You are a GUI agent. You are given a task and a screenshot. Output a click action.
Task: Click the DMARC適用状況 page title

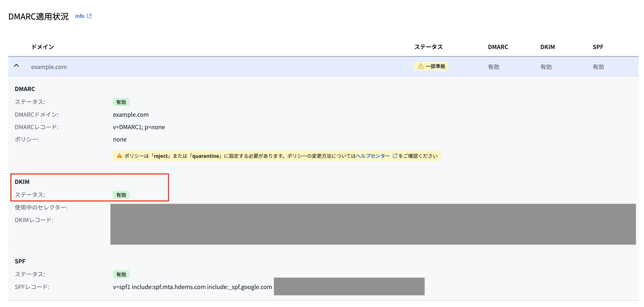[x=38, y=17]
